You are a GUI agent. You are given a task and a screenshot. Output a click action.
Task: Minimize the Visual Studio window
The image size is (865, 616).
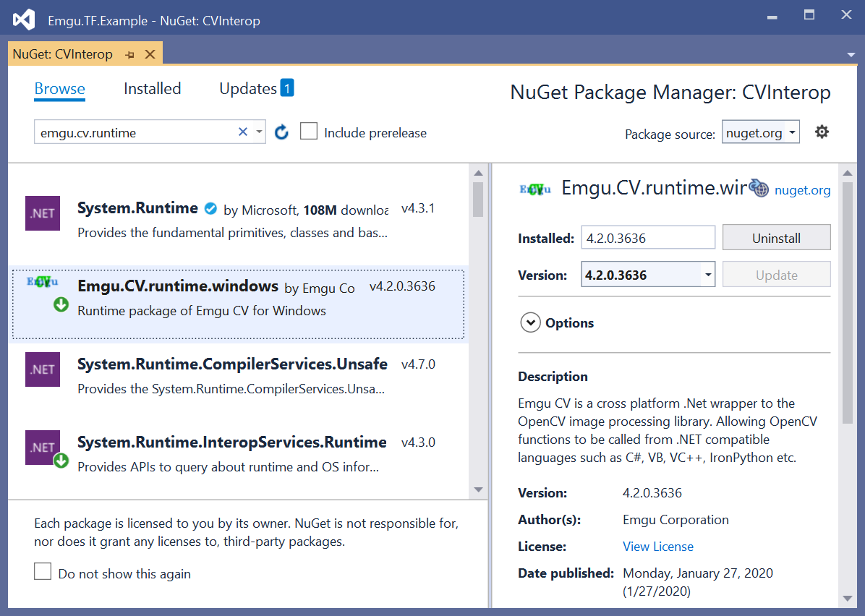pos(772,17)
